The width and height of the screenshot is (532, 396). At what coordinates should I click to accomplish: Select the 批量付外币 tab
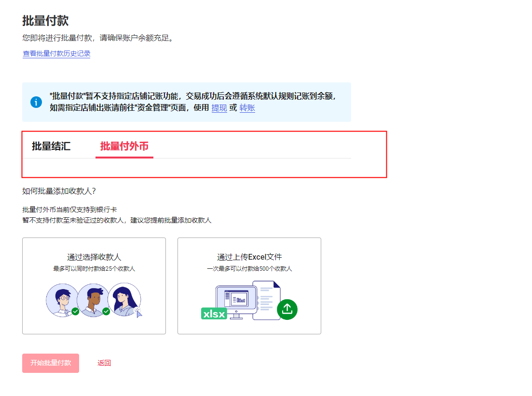(124, 146)
